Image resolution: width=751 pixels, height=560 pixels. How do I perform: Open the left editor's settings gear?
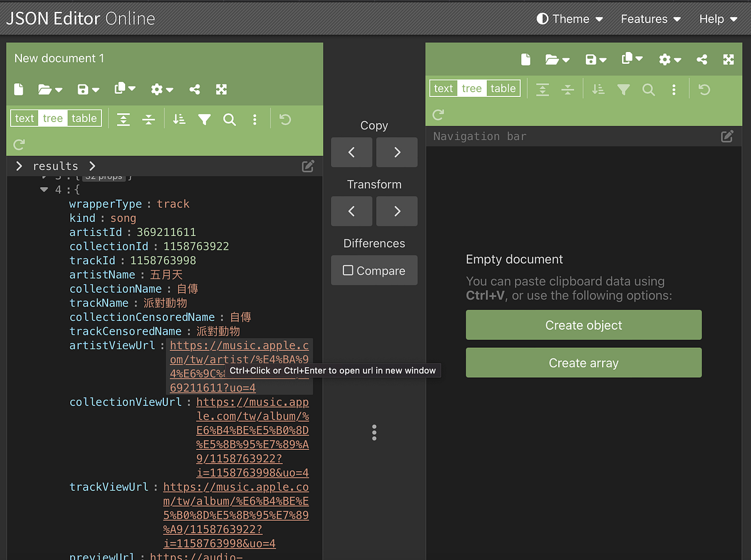click(x=157, y=89)
